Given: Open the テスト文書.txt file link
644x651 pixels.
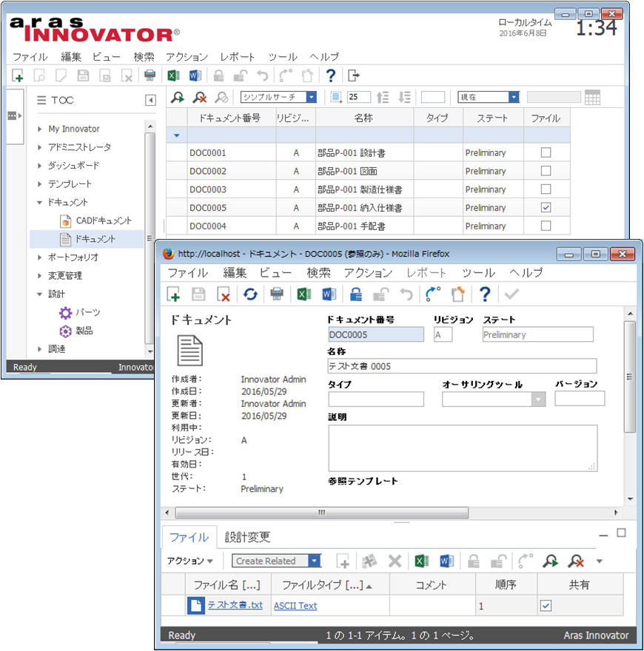Looking at the screenshot, I should [x=235, y=605].
